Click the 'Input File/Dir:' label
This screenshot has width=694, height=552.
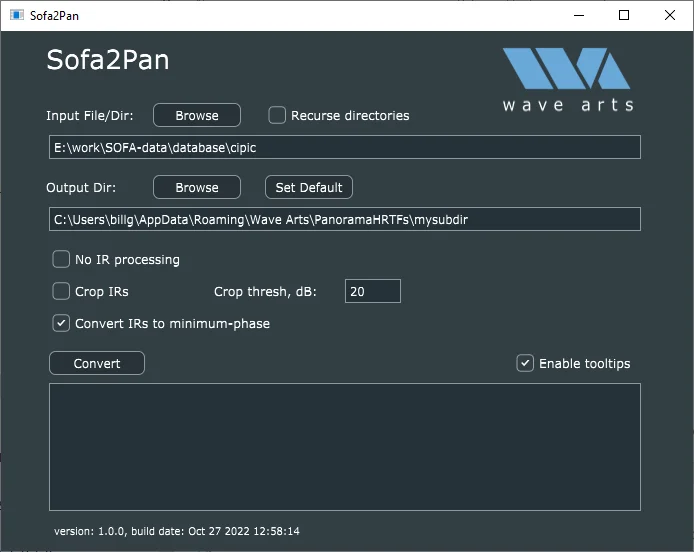pyautogui.click(x=90, y=116)
